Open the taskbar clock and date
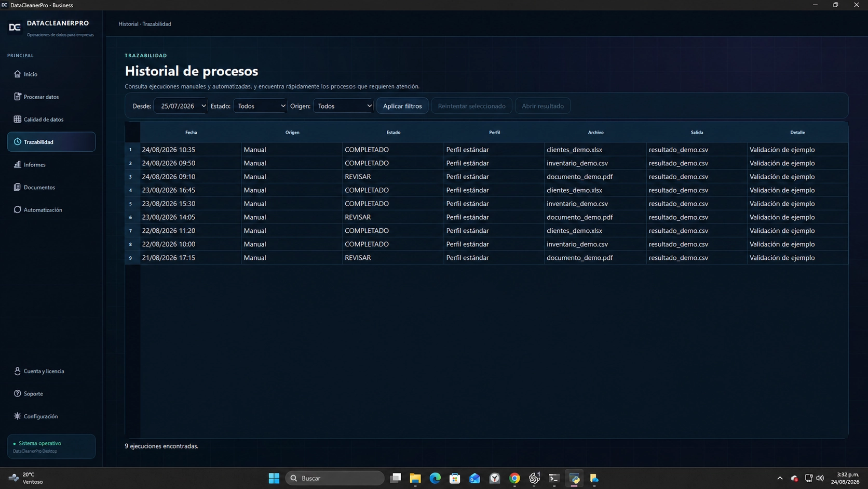The width and height of the screenshot is (868, 489). click(x=845, y=478)
